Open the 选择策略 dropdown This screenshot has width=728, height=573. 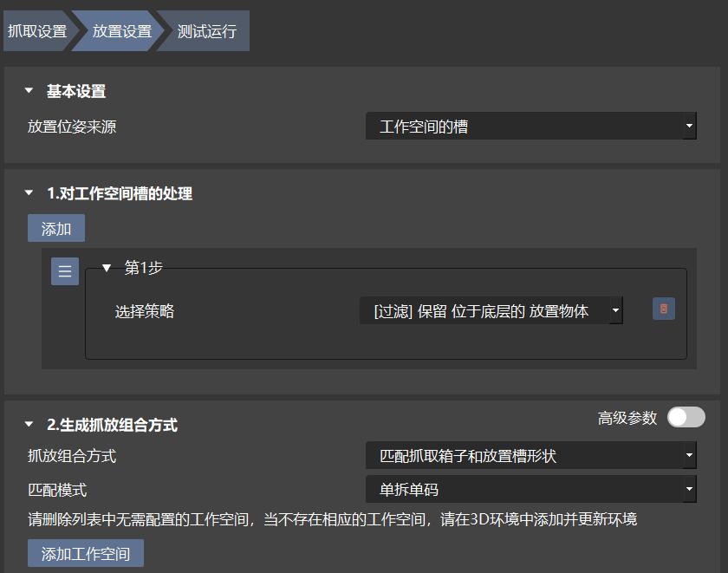pyautogui.click(x=491, y=310)
